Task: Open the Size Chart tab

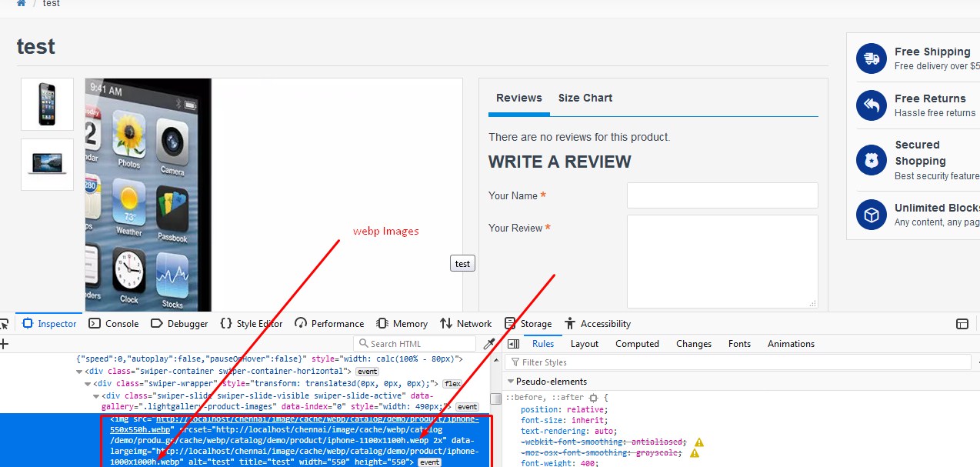Action: (585, 98)
